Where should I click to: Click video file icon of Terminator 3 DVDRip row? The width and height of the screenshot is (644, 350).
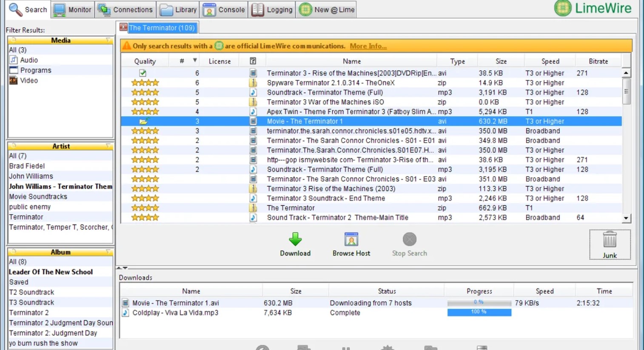[253, 73]
